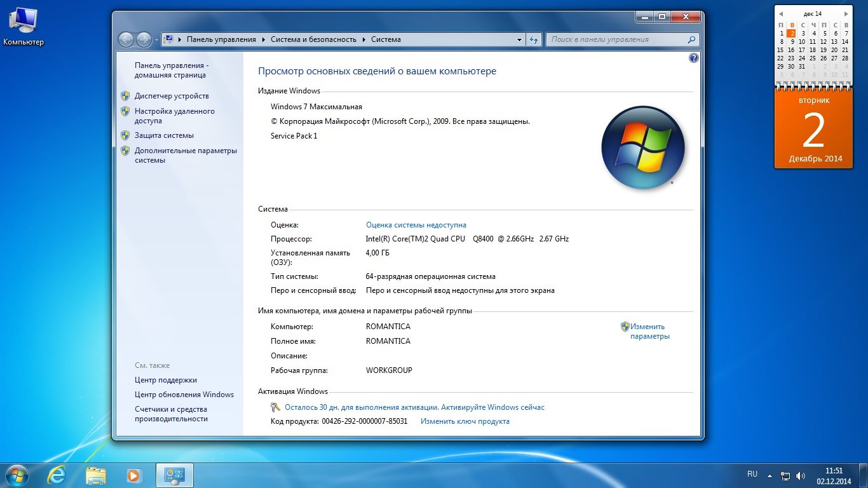
Task: Expand arrow after 'Панель управления' breadcrumb
Action: tap(264, 39)
